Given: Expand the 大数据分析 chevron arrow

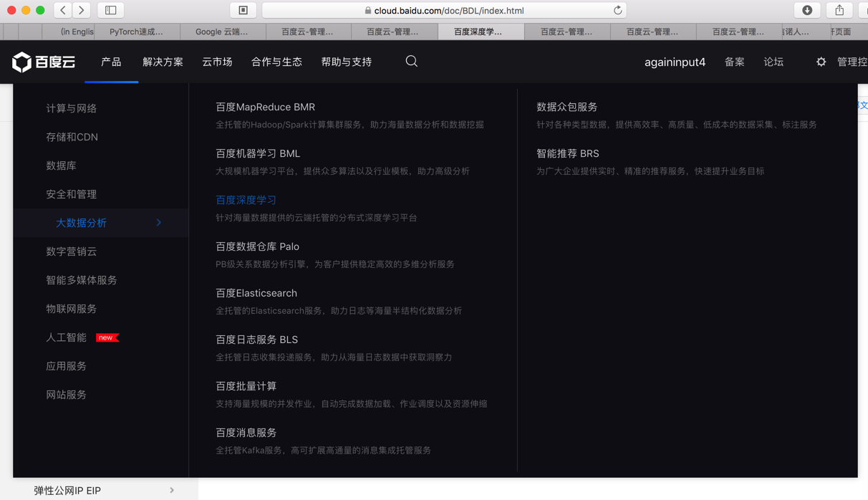Looking at the screenshot, I should [x=159, y=223].
